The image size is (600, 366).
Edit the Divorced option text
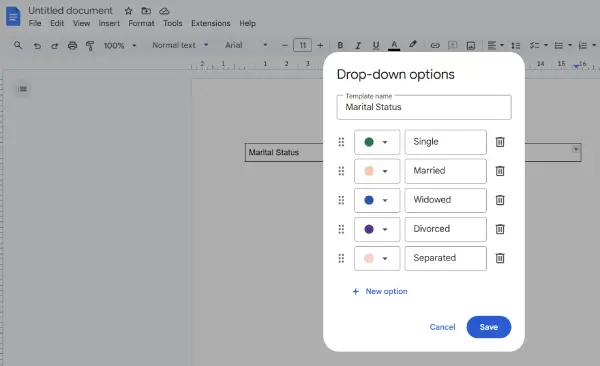click(446, 229)
